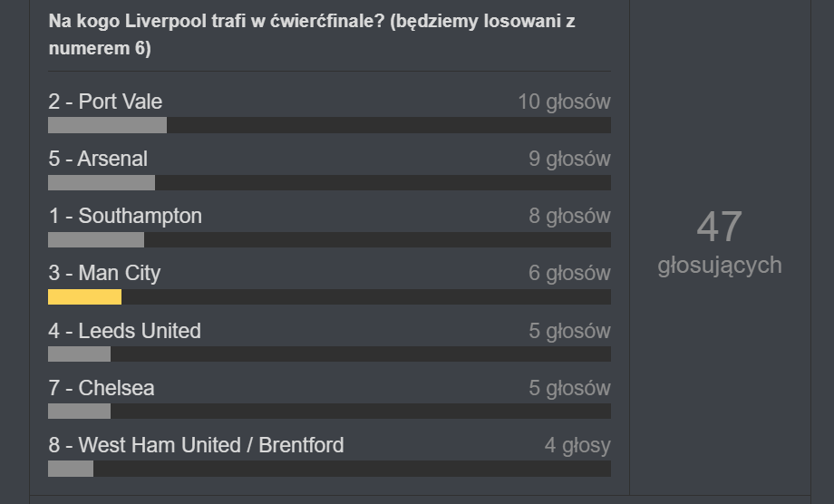The height and width of the screenshot is (504, 834).
Task: Open the "4 głosy" vote count
Action: click(577, 445)
